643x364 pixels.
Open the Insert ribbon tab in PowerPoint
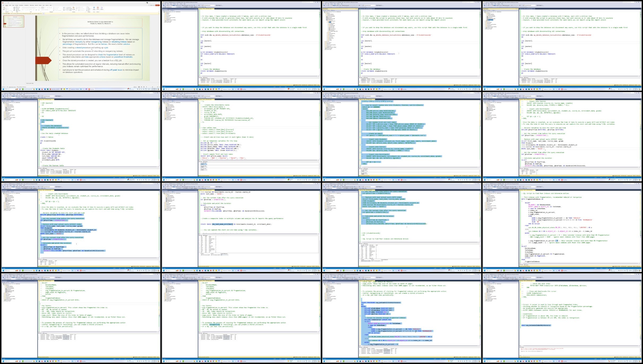tap(10, 5)
